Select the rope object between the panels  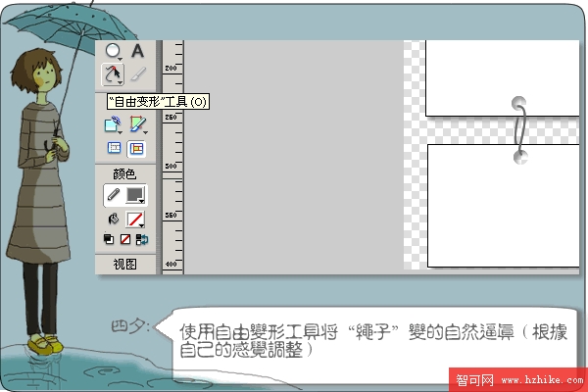click(x=520, y=129)
